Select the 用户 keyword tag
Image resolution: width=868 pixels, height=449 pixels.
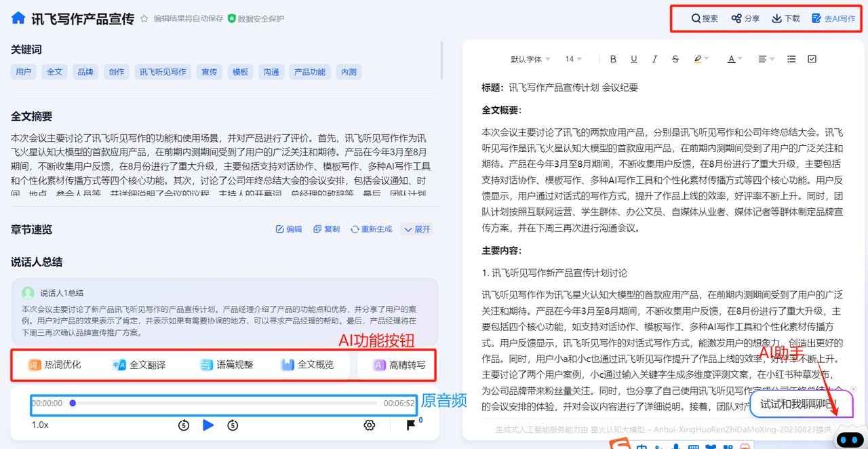pos(23,72)
